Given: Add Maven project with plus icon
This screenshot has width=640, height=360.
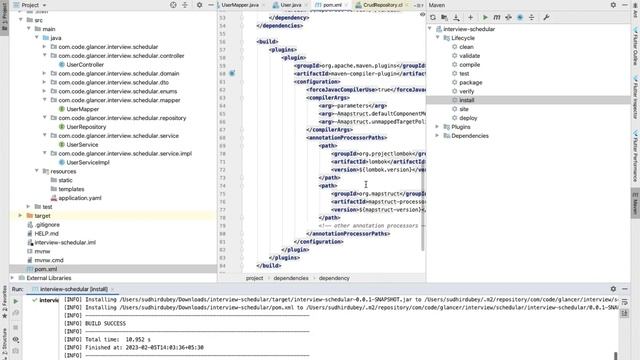Looking at the screenshot, I should pyautogui.click(x=470, y=18).
